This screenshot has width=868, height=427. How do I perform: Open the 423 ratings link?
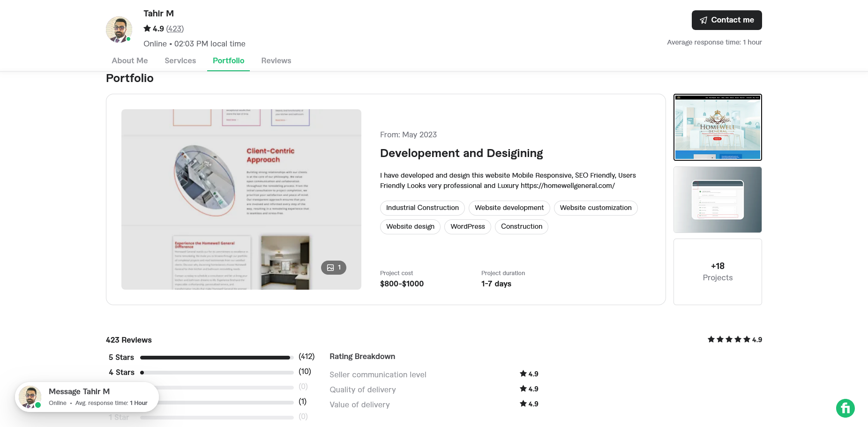point(174,29)
